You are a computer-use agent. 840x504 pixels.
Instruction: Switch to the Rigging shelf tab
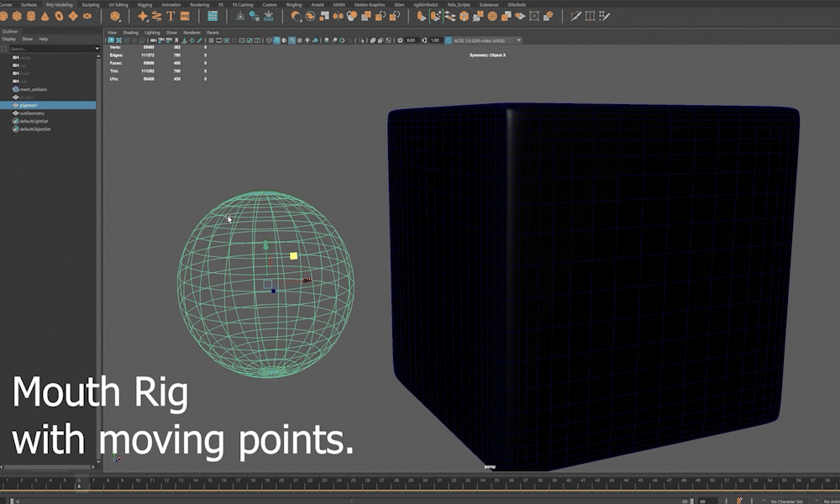click(x=144, y=4)
